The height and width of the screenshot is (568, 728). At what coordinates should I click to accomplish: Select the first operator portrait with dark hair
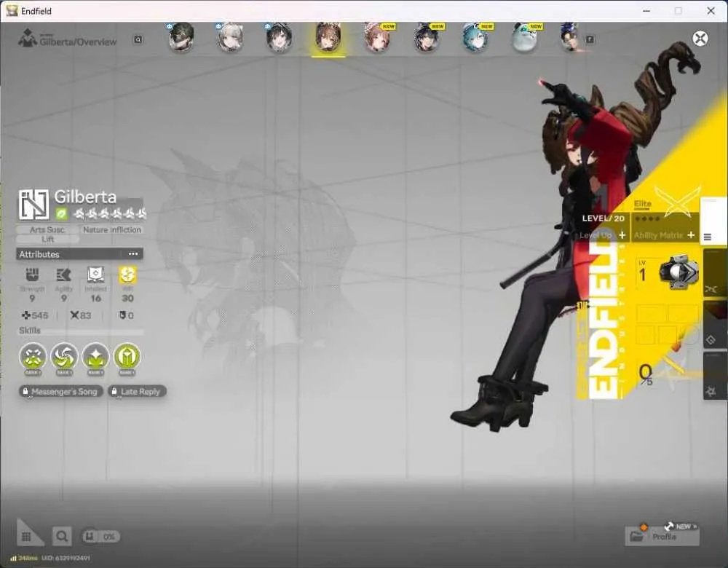181,37
